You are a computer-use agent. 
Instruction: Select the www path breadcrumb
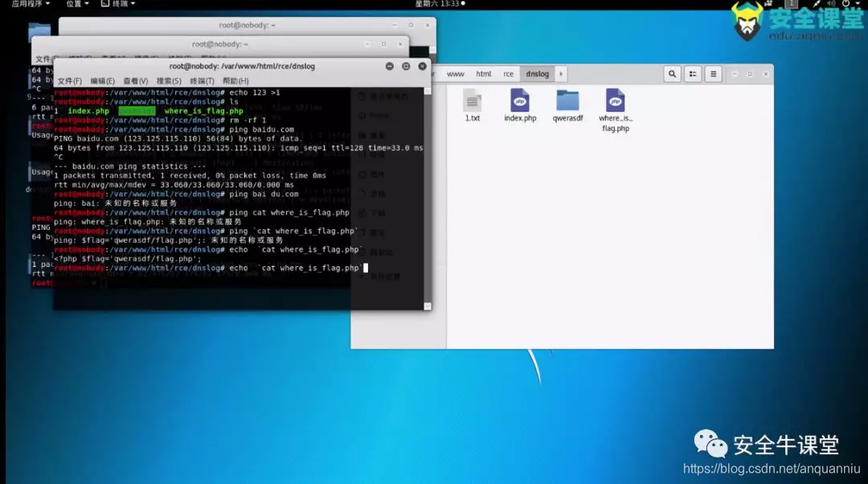tap(455, 74)
